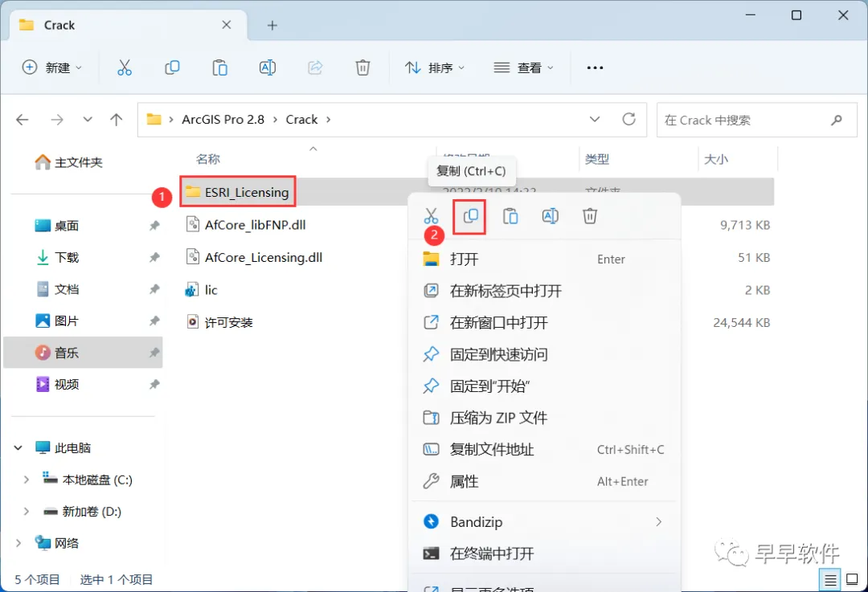Image resolution: width=868 pixels, height=592 pixels.
Task: Open the 排序 sort dropdown
Action: [435, 67]
